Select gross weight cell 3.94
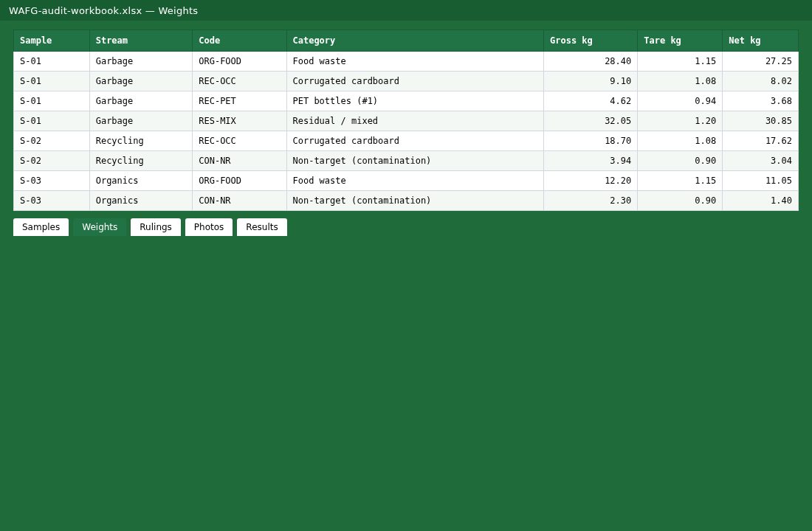Image resolution: width=812 pixels, height=531 pixels. 591,161
